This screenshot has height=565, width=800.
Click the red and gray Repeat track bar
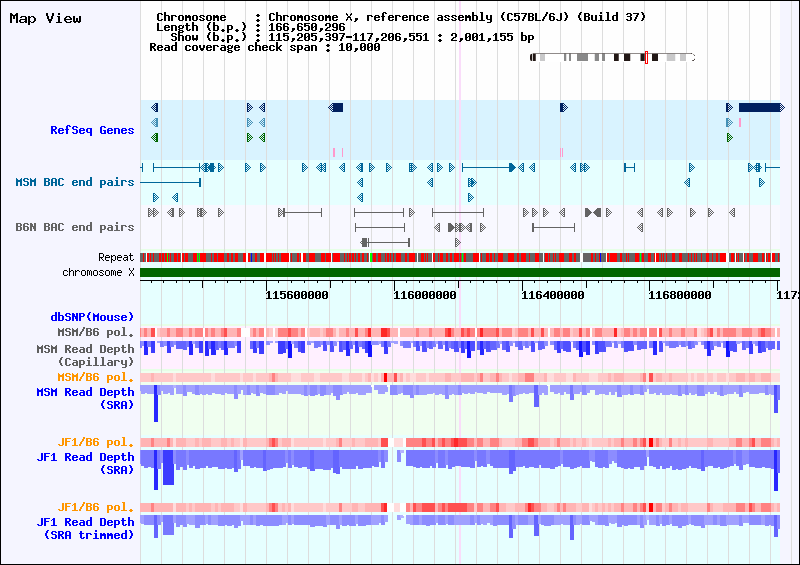(x=460, y=257)
